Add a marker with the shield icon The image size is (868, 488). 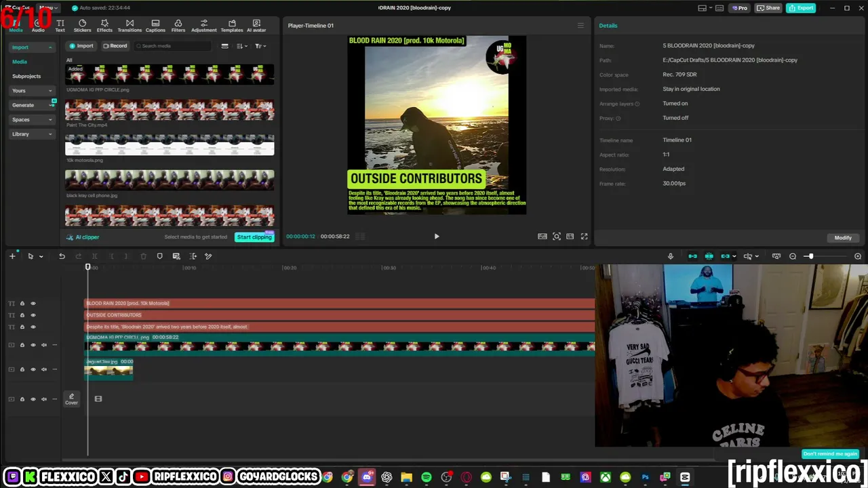(159, 256)
